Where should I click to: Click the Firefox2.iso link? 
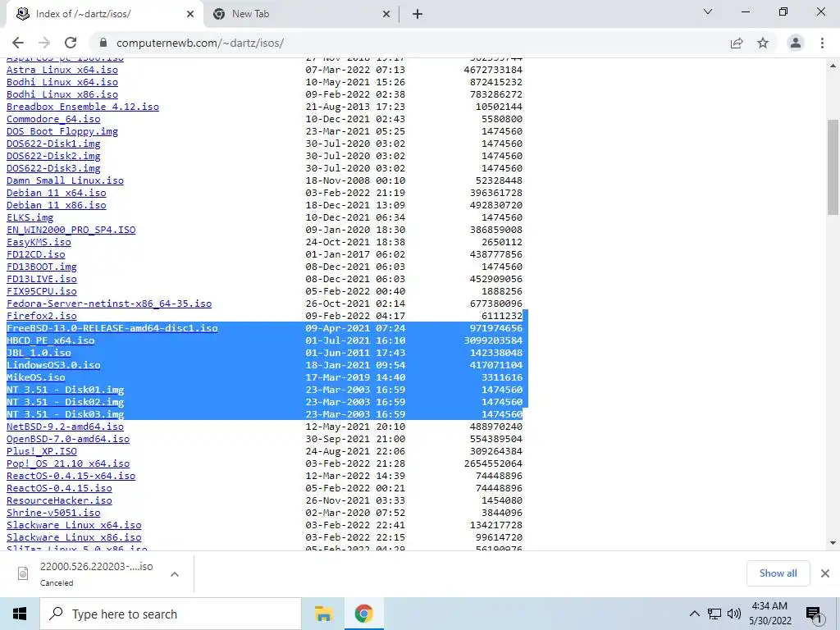(41, 316)
